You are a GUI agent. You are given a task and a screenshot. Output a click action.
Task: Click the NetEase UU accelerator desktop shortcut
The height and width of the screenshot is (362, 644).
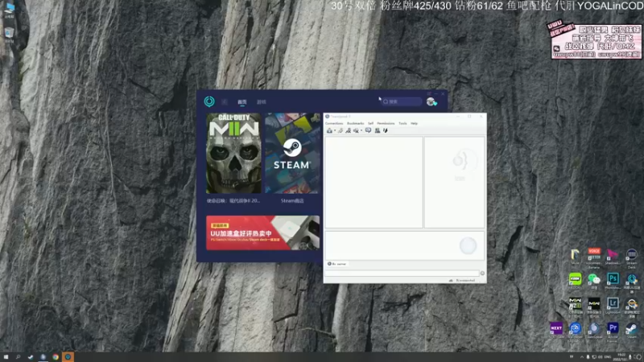coord(632,280)
